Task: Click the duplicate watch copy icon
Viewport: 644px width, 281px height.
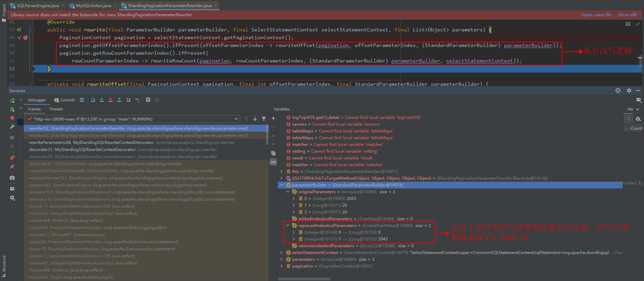Action: [x=273, y=153]
